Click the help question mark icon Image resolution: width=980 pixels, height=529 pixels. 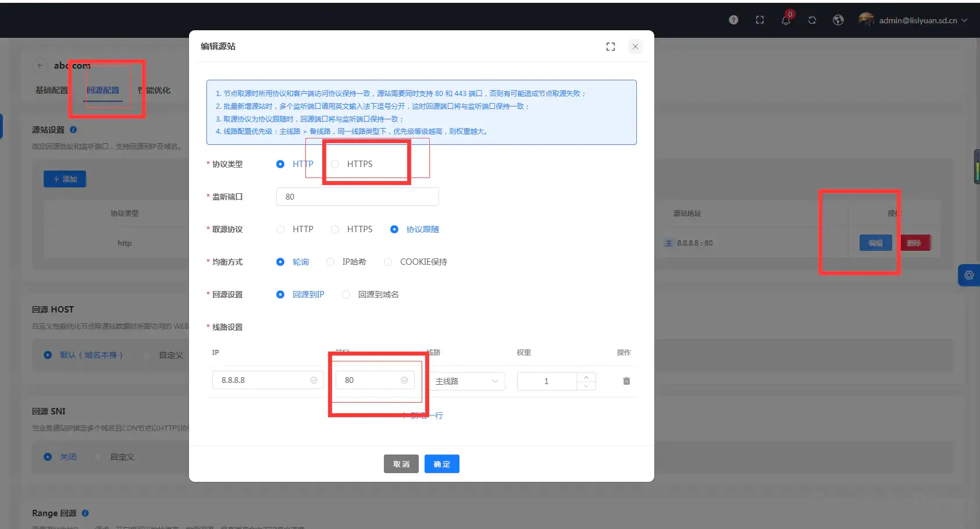coord(733,20)
